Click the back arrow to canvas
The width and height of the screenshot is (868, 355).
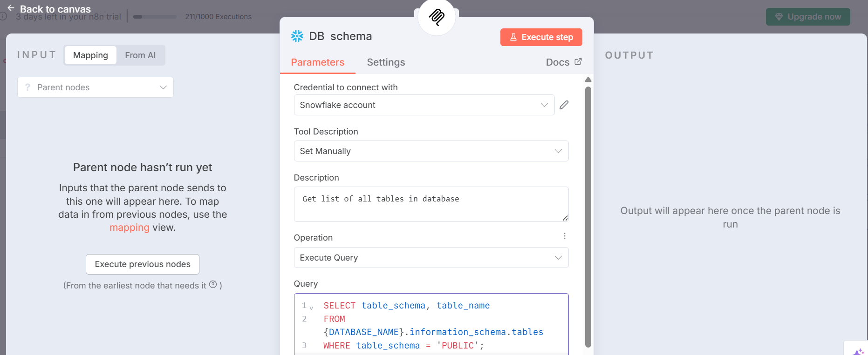tap(11, 8)
